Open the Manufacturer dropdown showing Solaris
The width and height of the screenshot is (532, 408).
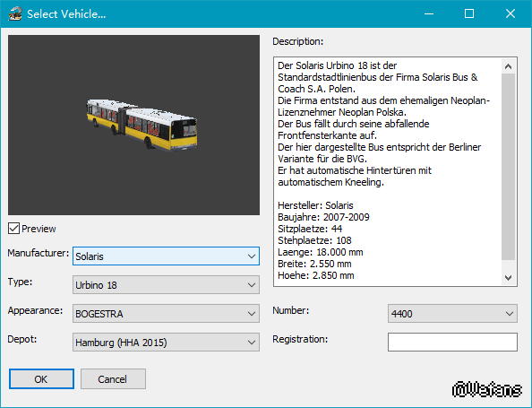[166, 256]
